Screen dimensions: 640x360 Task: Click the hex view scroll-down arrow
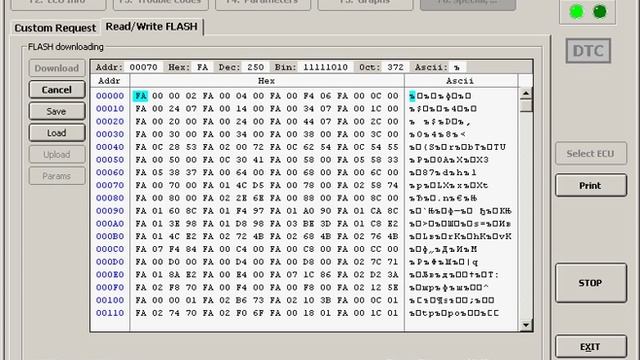526,325
